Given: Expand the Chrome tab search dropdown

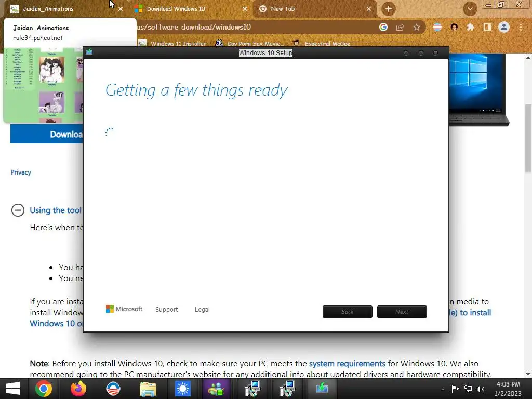Looking at the screenshot, I should click(470, 9).
